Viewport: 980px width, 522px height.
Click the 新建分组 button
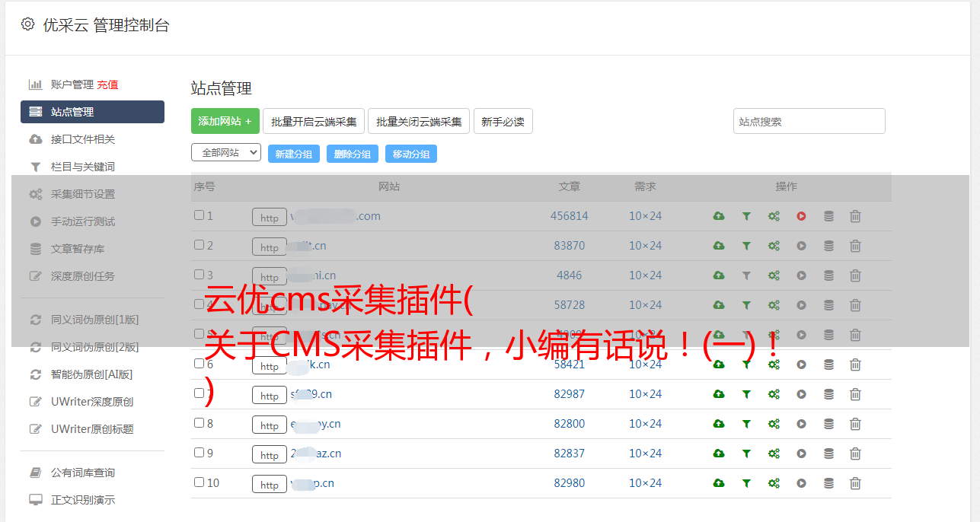pyautogui.click(x=293, y=154)
